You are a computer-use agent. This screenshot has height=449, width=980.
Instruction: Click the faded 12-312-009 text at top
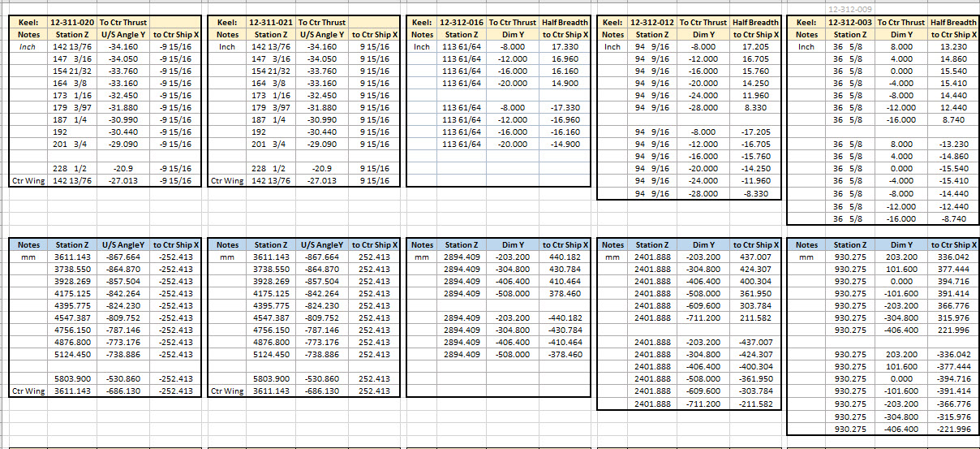[x=849, y=9]
